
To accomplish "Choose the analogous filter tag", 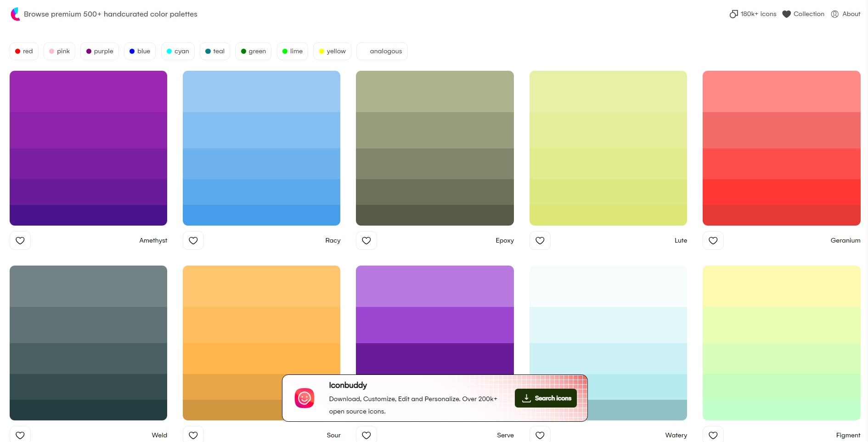I will 382,51.
